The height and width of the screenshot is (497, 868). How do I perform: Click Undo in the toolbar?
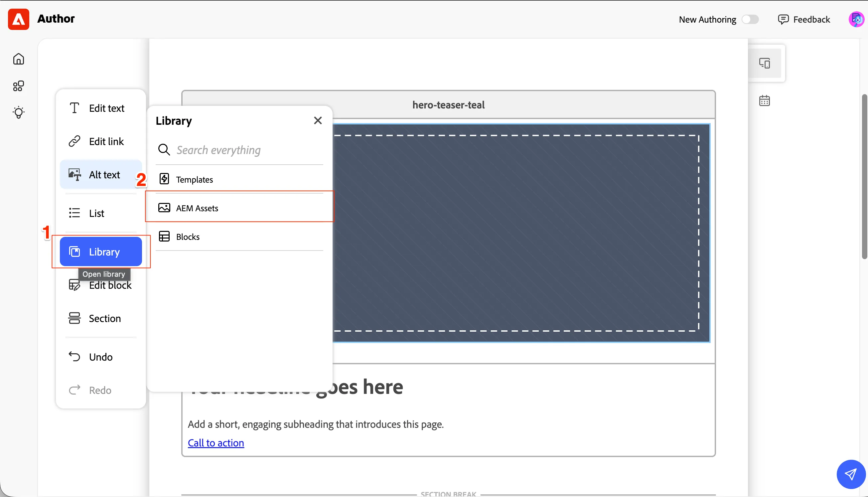point(101,357)
